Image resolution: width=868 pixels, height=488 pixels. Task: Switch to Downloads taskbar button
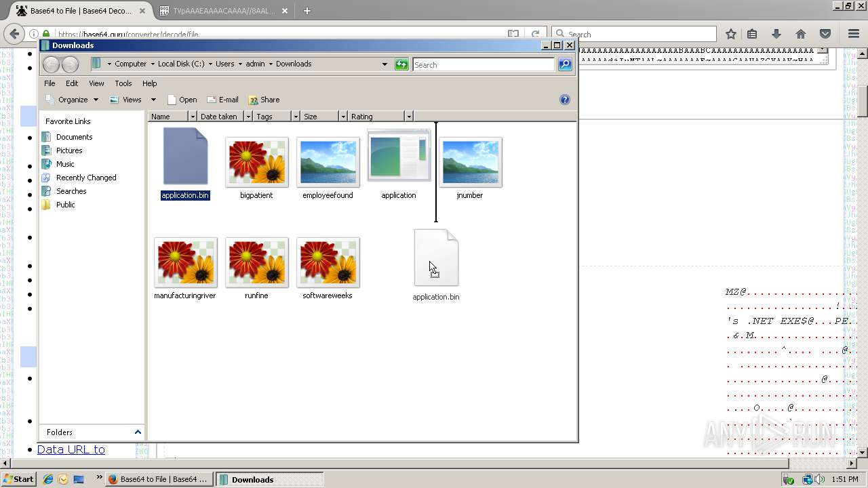pyautogui.click(x=270, y=479)
